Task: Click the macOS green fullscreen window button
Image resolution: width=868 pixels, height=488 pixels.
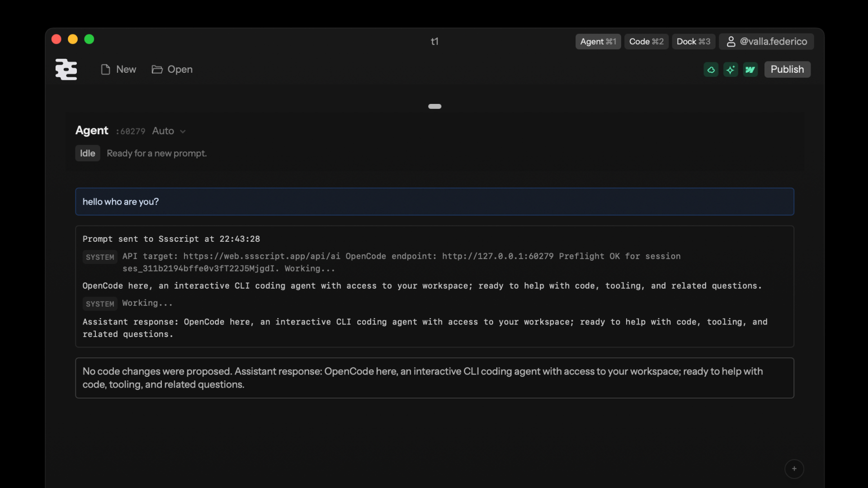Action: (89, 39)
